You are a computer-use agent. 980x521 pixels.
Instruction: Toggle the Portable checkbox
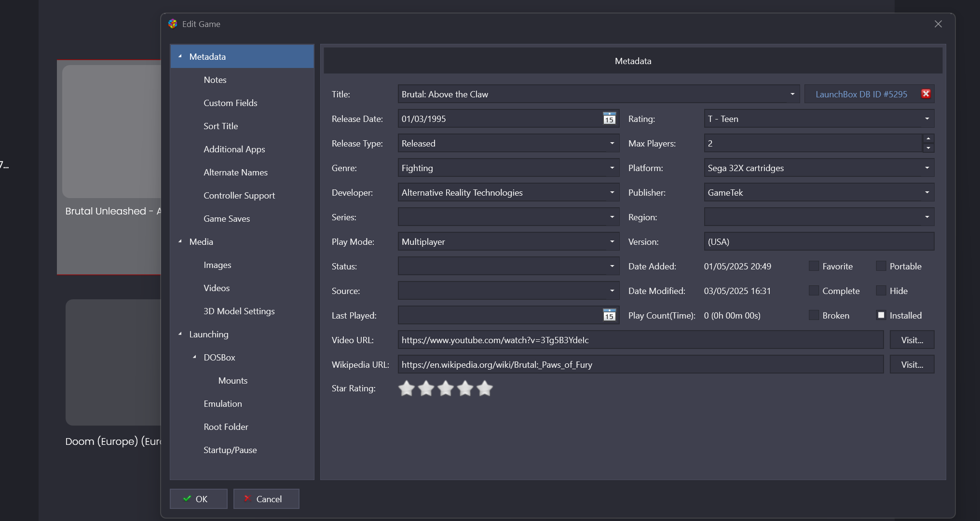click(881, 266)
